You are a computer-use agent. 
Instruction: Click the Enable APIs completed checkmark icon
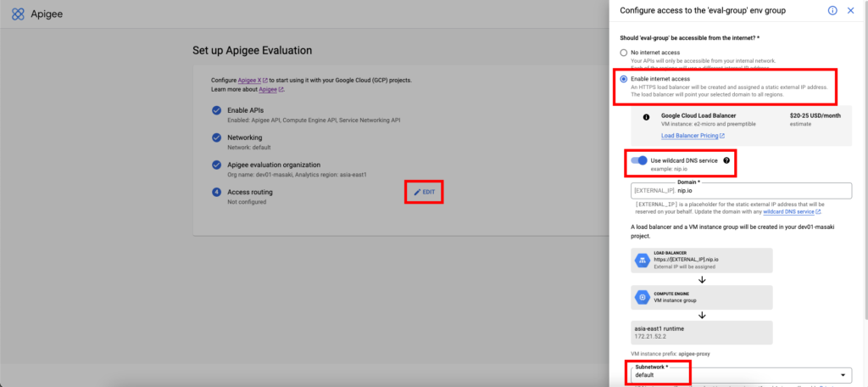tap(217, 110)
